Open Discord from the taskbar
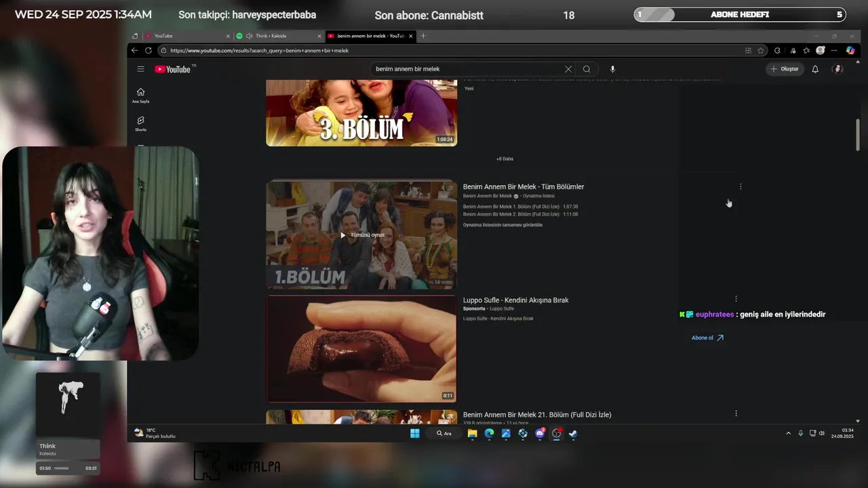Viewport: 868px width, 488px height. pos(540,434)
